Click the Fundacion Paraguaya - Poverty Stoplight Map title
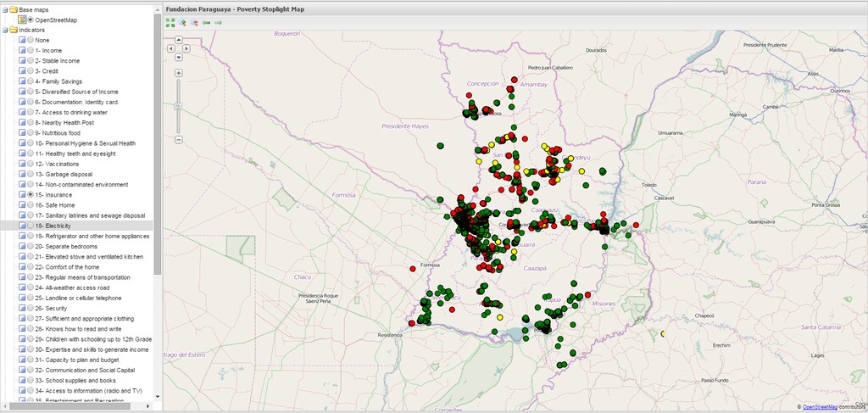This screenshot has width=868, height=413. click(x=235, y=9)
